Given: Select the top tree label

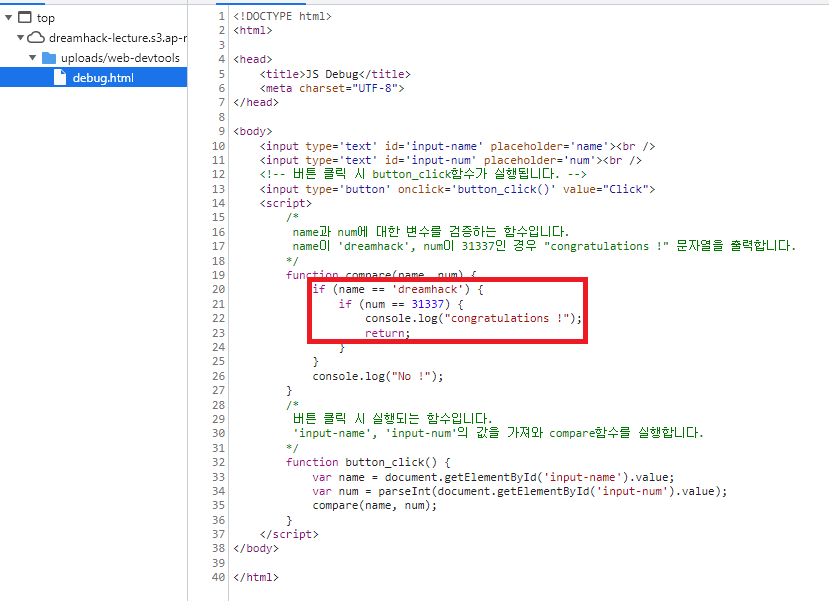Looking at the screenshot, I should click(46, 18).
